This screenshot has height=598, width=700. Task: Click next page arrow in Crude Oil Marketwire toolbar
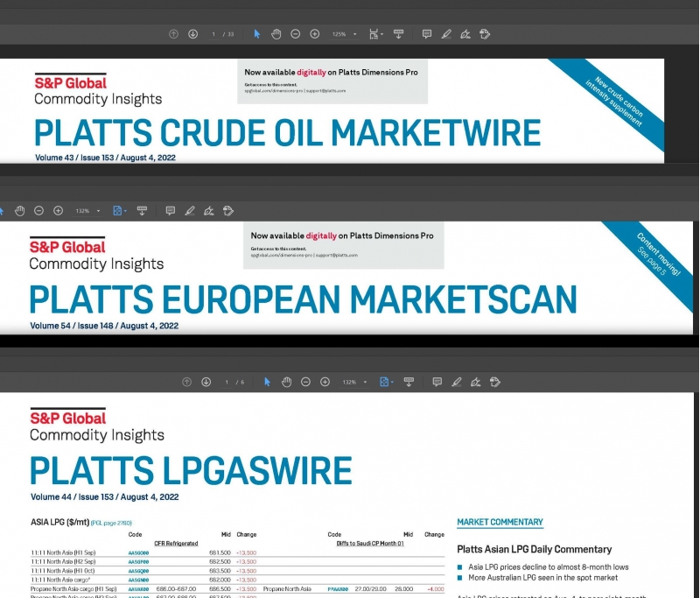[192, 34]
